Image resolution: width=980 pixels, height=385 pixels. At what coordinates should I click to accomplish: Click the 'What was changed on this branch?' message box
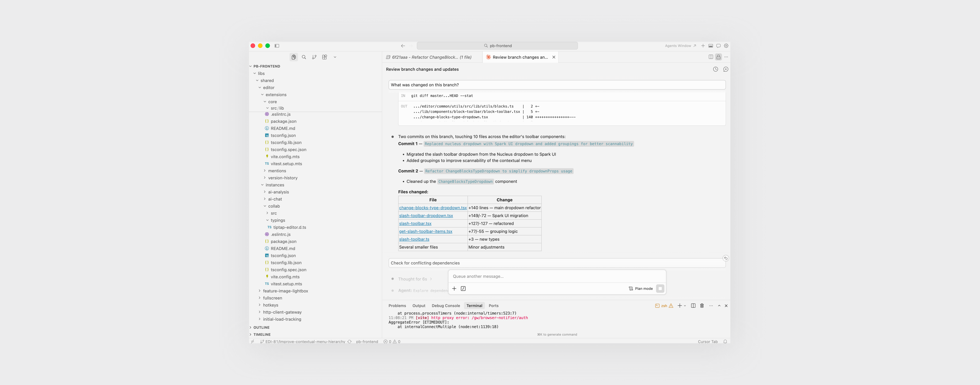click(557, 85)
